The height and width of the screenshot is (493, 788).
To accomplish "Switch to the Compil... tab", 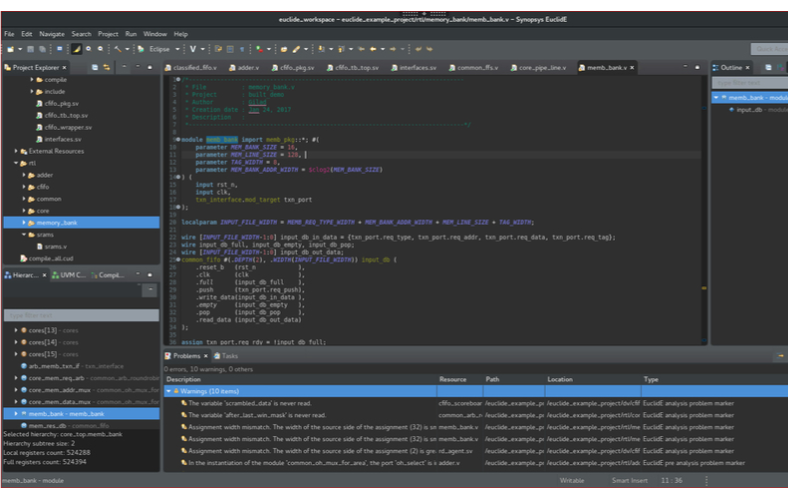I will click(107, 275).
